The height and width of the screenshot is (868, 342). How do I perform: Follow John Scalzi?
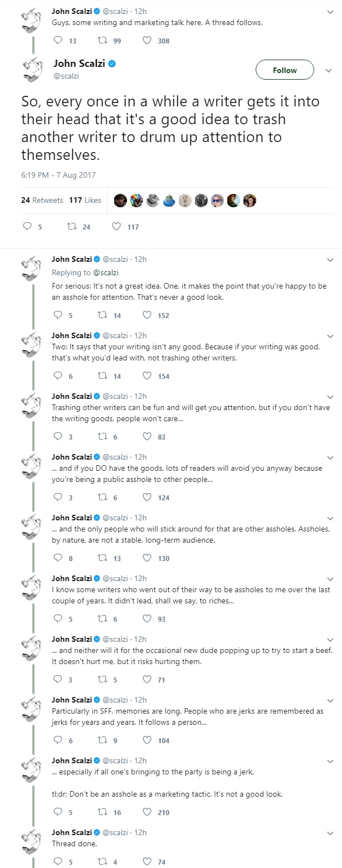coord(285,70)
